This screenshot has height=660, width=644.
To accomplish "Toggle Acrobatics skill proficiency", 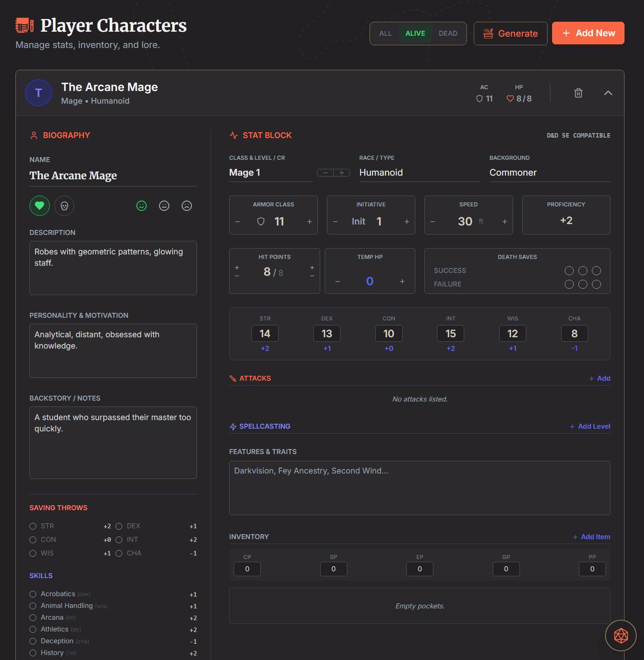I will pyautogui.click(x=33, y=594).
